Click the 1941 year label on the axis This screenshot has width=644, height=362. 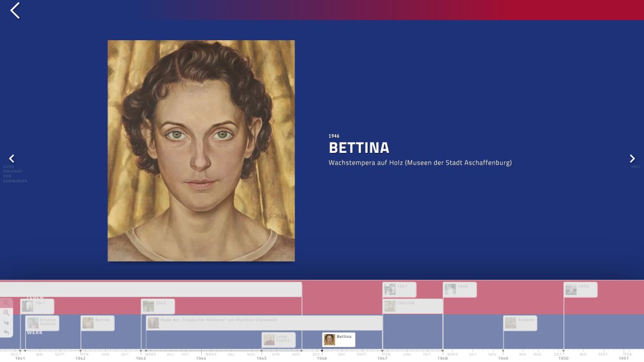[20, 358]
